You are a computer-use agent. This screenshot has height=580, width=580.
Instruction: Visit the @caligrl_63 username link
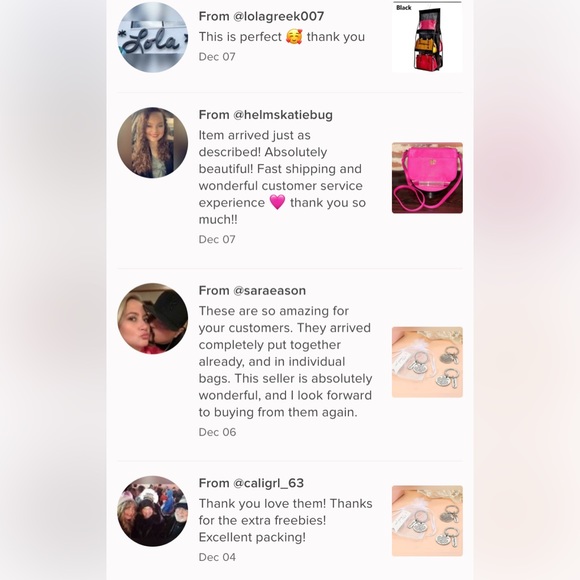click(268, 483)
